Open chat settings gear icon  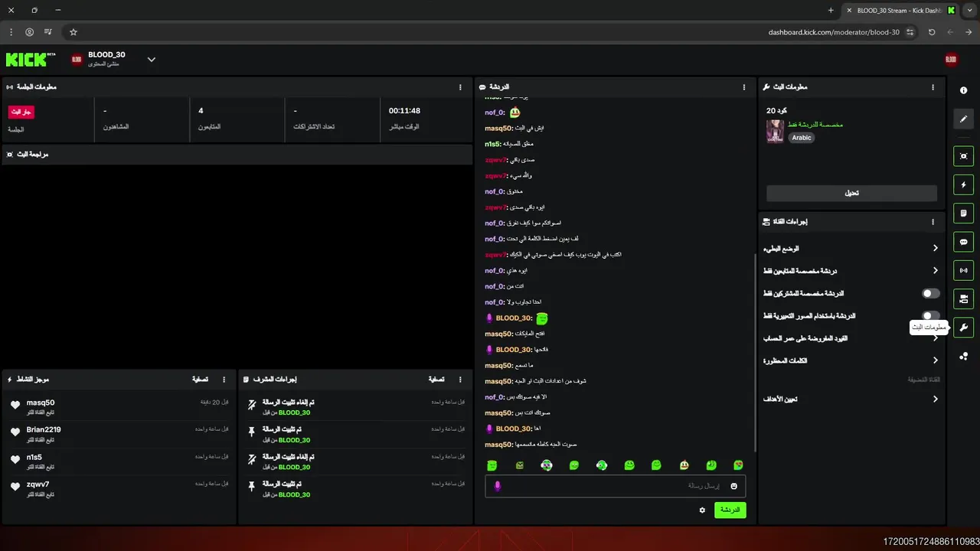702,510
